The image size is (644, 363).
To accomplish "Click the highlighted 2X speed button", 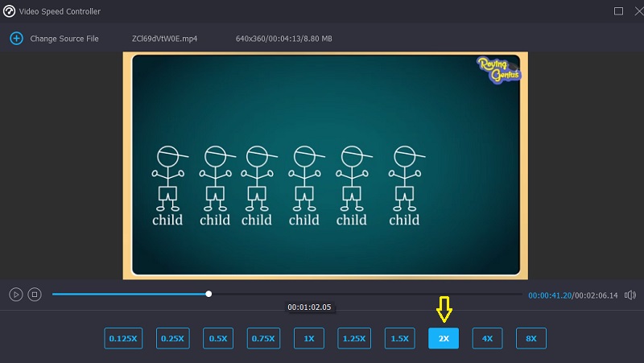I will tap(444, 339).
